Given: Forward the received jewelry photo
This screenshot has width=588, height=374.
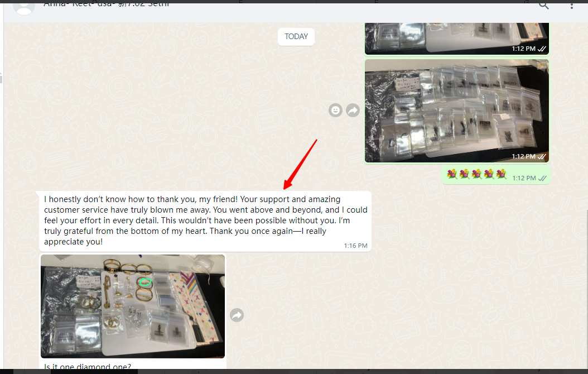Looking at the screenshot, I should pos(237,316).
